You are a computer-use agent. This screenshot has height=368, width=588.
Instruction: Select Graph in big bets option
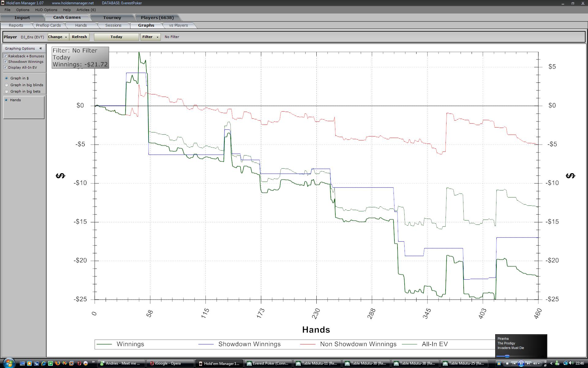(6, 91)
